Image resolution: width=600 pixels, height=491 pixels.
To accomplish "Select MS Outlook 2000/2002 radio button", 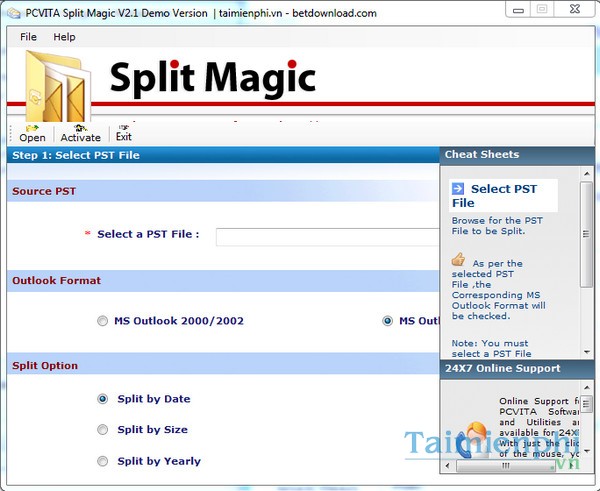I will (103, 321).
